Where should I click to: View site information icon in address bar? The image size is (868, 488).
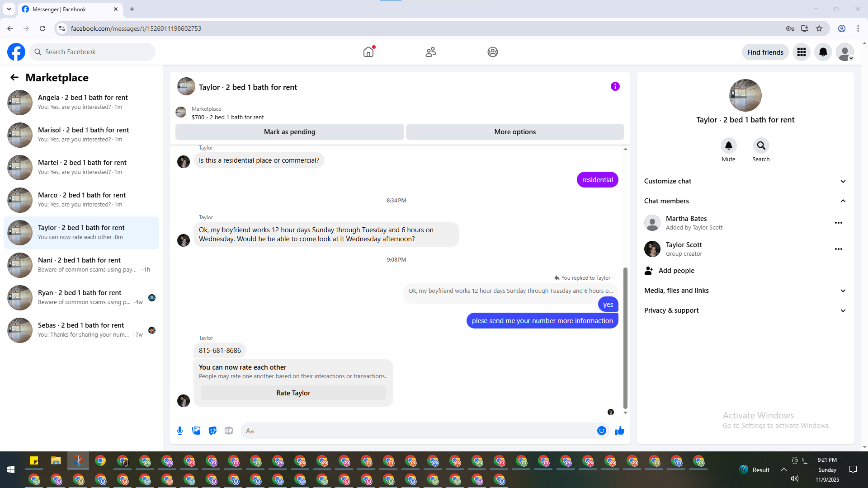62,28
